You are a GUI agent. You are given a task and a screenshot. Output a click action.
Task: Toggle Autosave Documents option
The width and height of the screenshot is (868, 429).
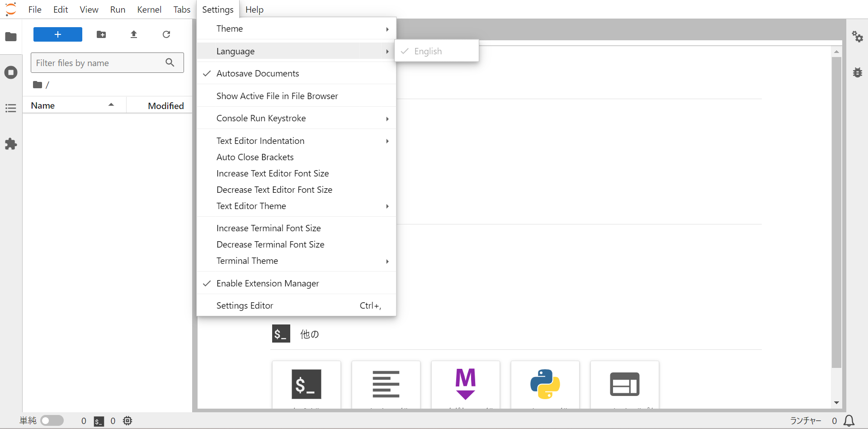(258, 73)
